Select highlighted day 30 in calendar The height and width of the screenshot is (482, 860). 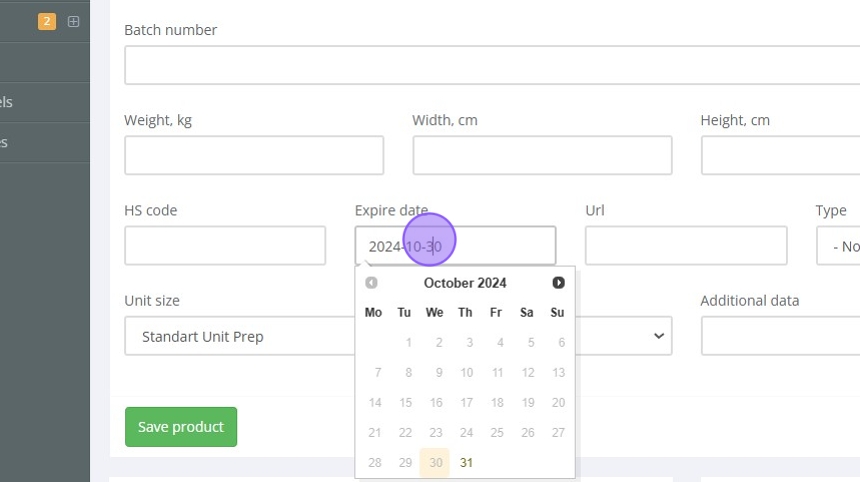click(435, 463)
